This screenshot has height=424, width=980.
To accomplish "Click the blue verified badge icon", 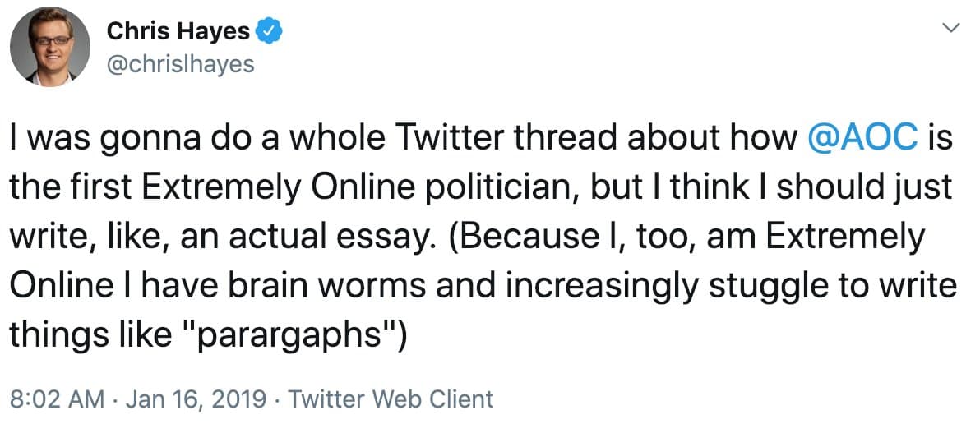I will [x=270, y=32].
